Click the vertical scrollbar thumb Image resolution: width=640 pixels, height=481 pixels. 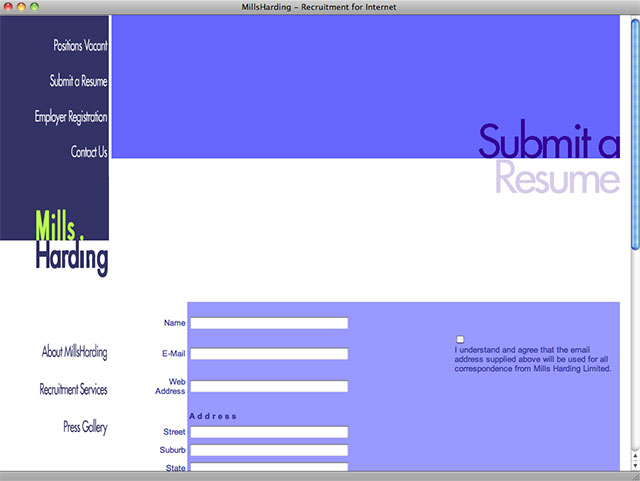(635, 134)
